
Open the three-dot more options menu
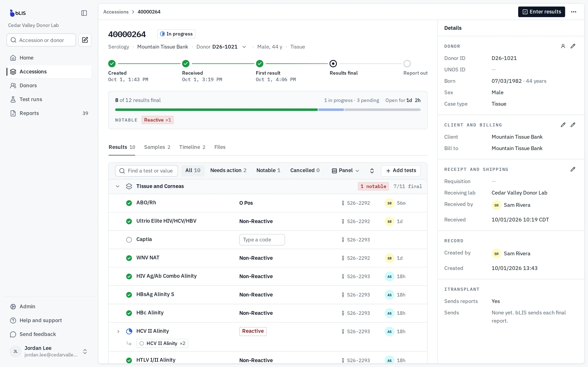pos(574,12)
